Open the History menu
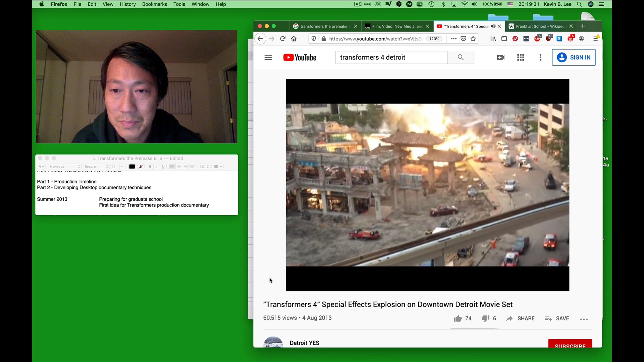This screenshot has width=644, height=362. coord(128,4)
